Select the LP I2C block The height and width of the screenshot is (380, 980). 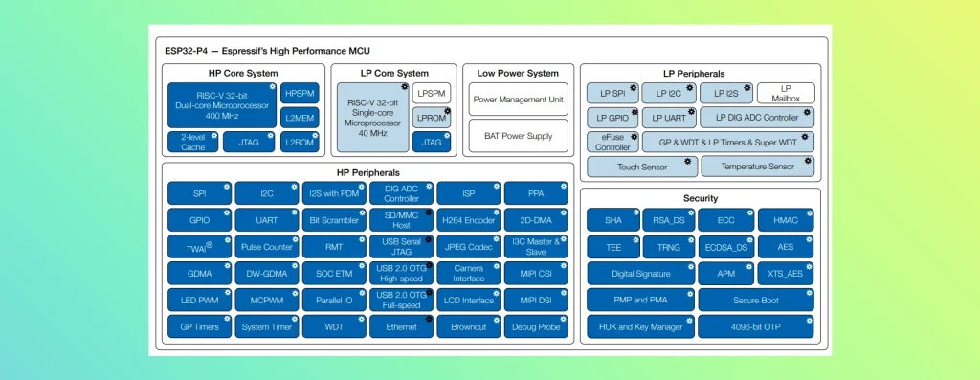pyautogui.click(x=669, y=93)
